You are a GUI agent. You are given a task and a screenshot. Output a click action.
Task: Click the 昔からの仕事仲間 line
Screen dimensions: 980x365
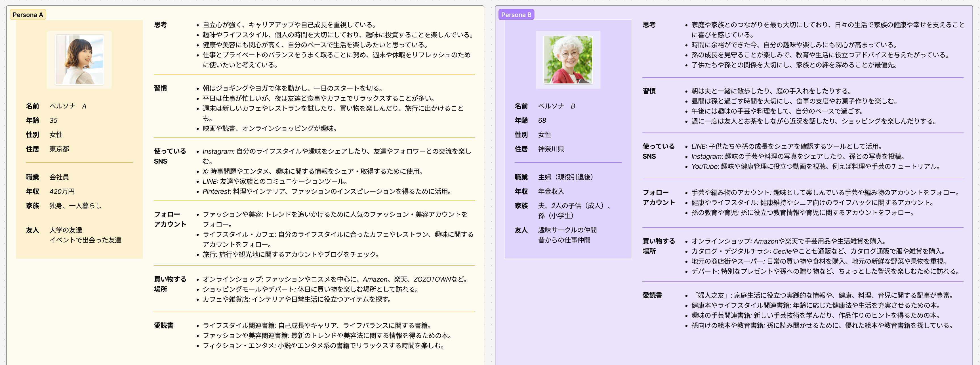tap(564, 240)
